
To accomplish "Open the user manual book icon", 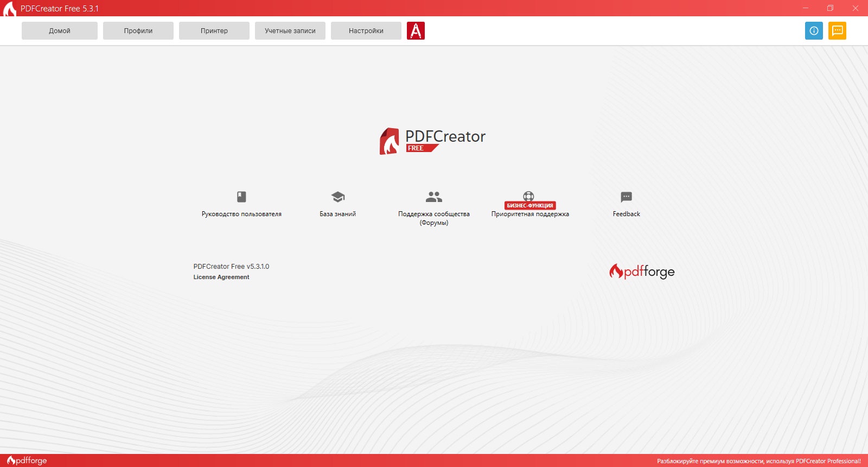I will (241, 197).
